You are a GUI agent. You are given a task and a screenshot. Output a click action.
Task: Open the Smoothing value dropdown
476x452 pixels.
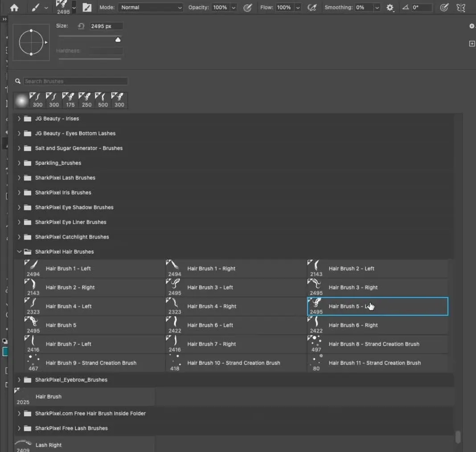pyautogui.click(x=377, y=7)
